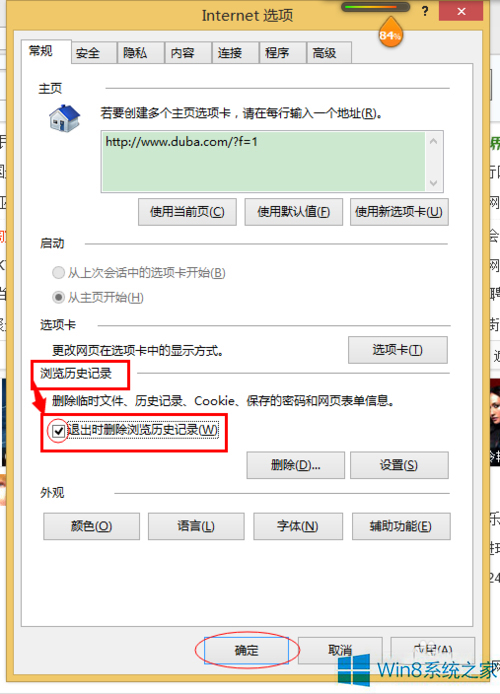The image size is (500, 694).
Task: Click the homepage list scroll up arrow
Action: pos(434,142)
